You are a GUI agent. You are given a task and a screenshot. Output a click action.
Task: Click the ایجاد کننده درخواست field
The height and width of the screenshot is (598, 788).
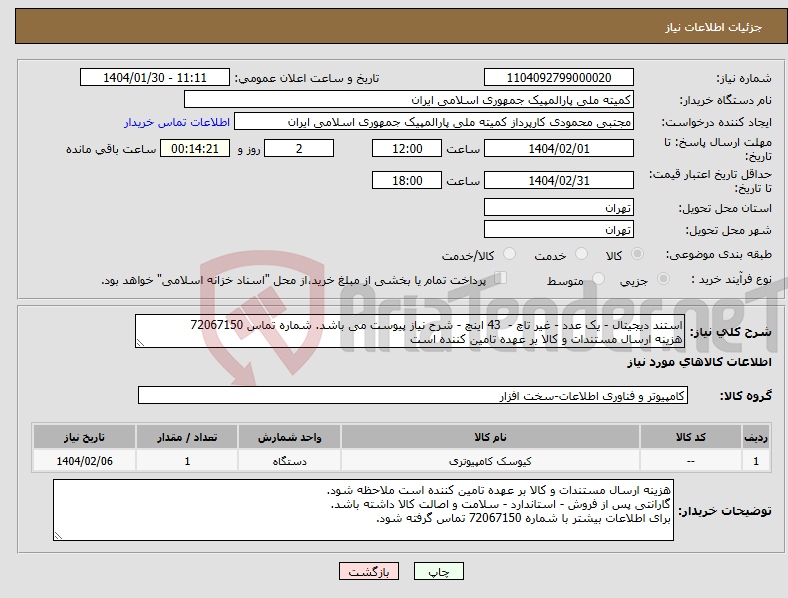[434, 122]
